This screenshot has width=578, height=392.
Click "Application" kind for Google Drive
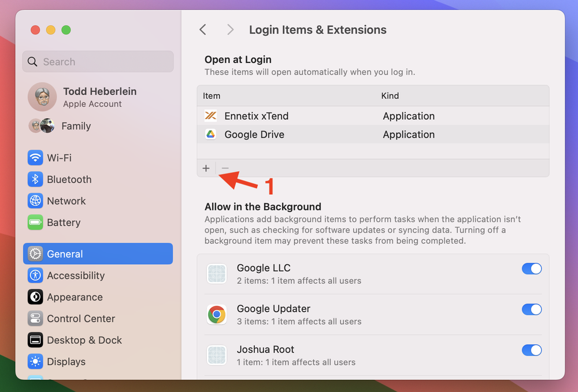coord(409,134)
